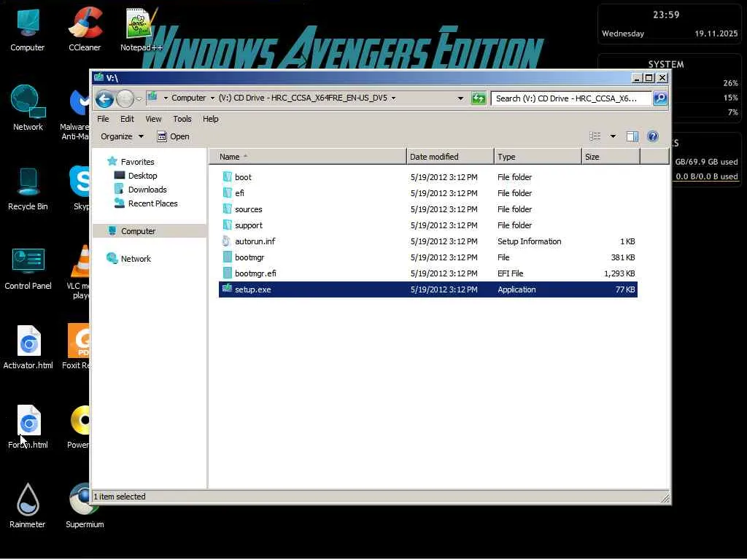Click the Recycle Bin desktop icon
The height and width of the screenshot is (560, 747).
[28, 188]
